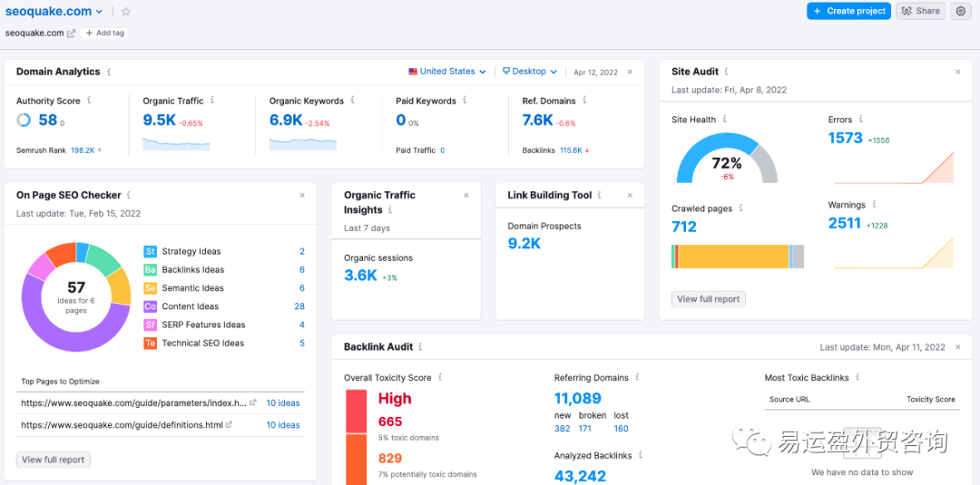Screen dimensions: 980x485
Task: Star the seoquake.com project as favorite
Action: [126, 12]
